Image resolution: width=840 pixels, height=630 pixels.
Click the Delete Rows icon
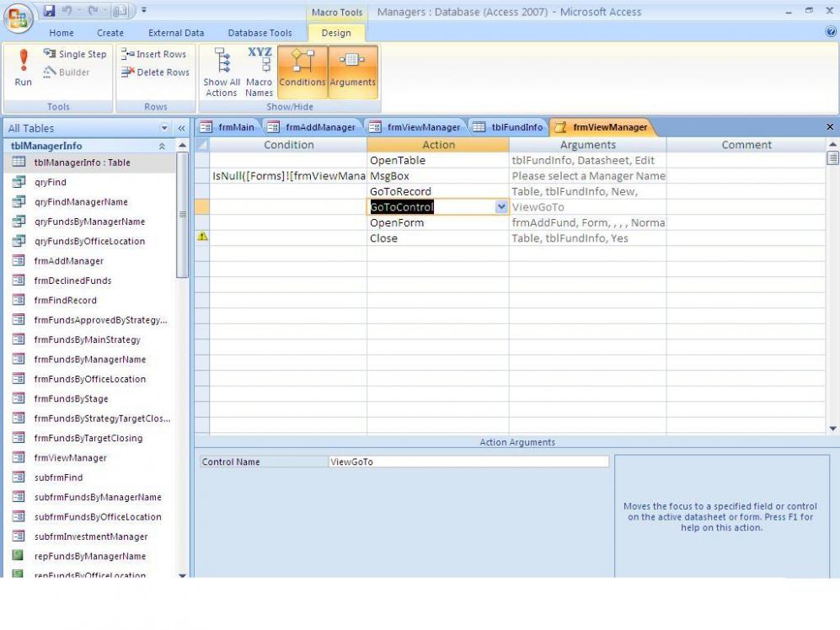click(155, 72)
